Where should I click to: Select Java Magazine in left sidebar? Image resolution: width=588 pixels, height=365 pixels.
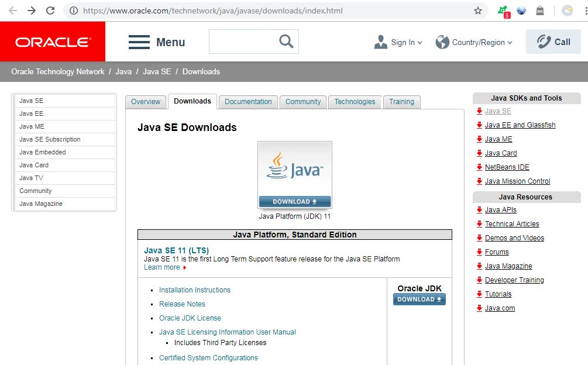64,204
